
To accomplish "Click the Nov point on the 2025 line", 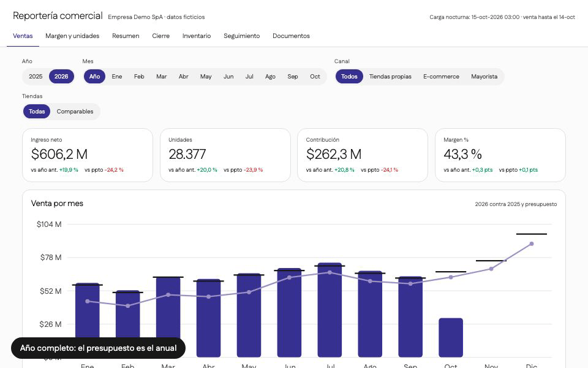I will (x=491, y=269).
